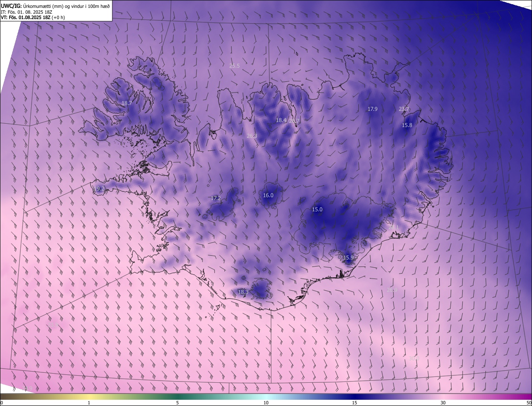The image size is (532, 406).
Task: Click the 16.0 value label
Action: pyautogui.click(x=268, y=195)
